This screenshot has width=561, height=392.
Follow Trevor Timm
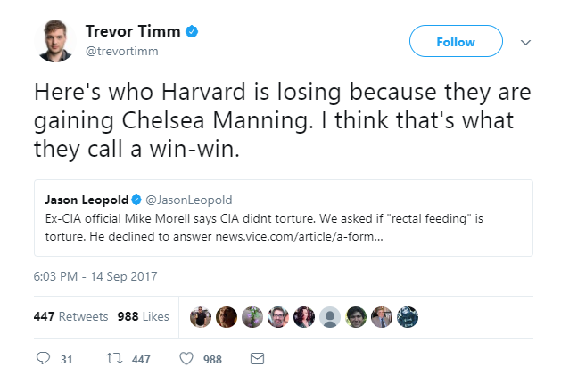456,41
